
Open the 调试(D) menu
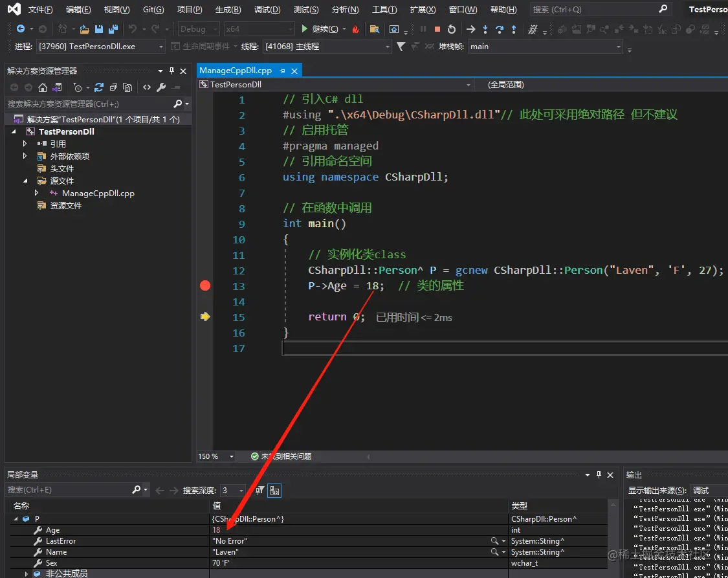[267, 10]
